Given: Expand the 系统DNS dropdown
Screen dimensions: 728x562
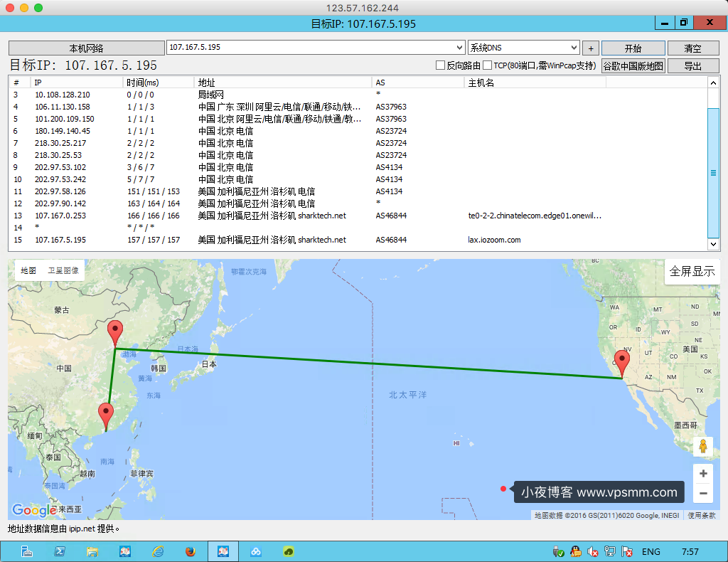Looking at the screenshot, I should point(574,48).
